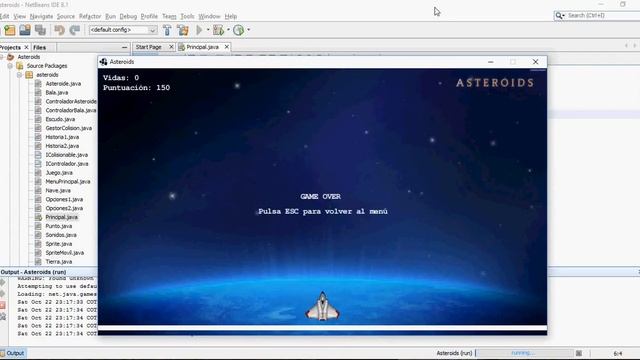Select GestorColision.java in project tree
The height and width of the screenshot is (360, 640).
point(69,128)
